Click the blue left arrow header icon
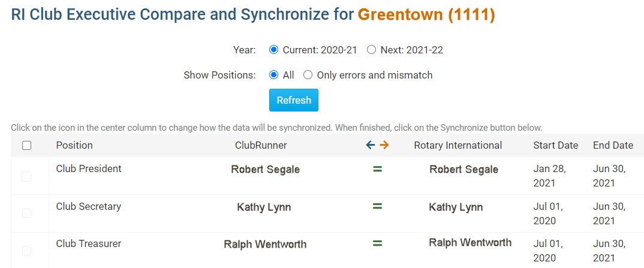 (x=371, y=145)
